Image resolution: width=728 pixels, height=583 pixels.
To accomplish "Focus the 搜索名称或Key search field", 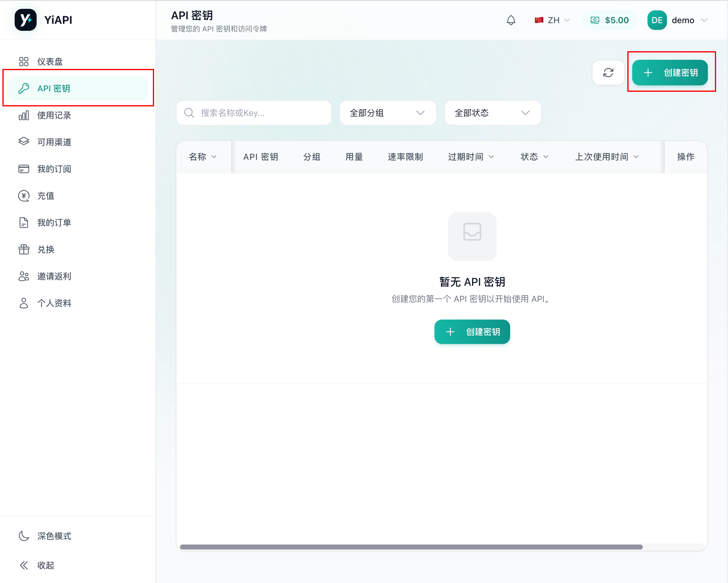I will tap(254, 113).
